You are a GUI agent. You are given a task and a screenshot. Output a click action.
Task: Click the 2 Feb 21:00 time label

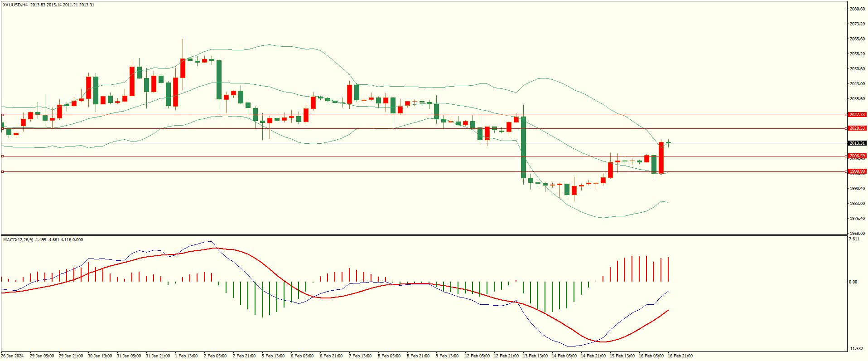click(x=244, y=356)
